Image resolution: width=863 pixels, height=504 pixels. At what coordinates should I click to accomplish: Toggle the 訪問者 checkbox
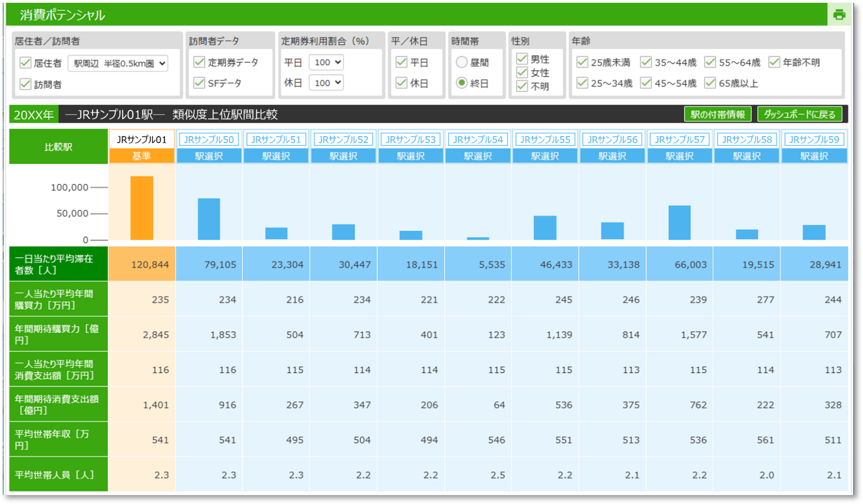click(x=25, y=84)
